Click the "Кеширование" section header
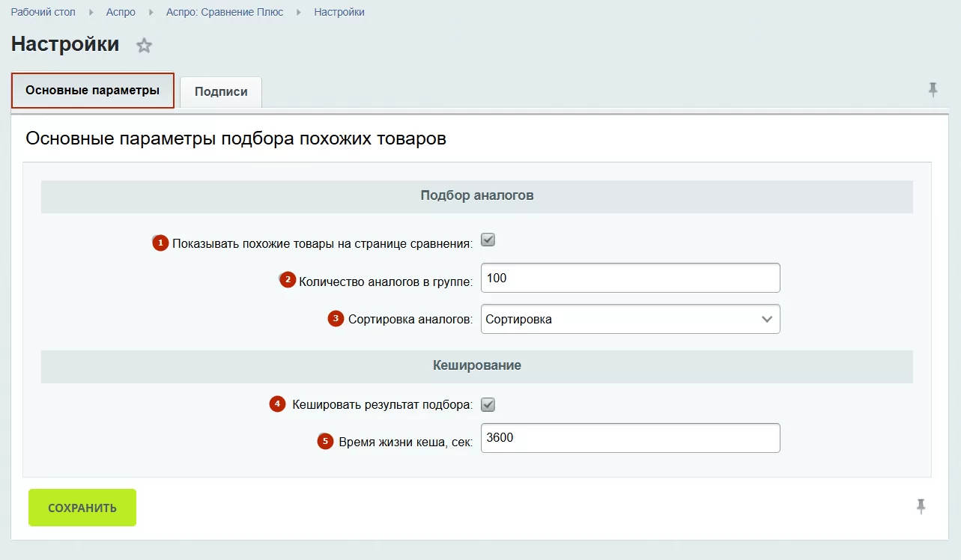This screenshot has height=560, width=961. pos(477,366)
